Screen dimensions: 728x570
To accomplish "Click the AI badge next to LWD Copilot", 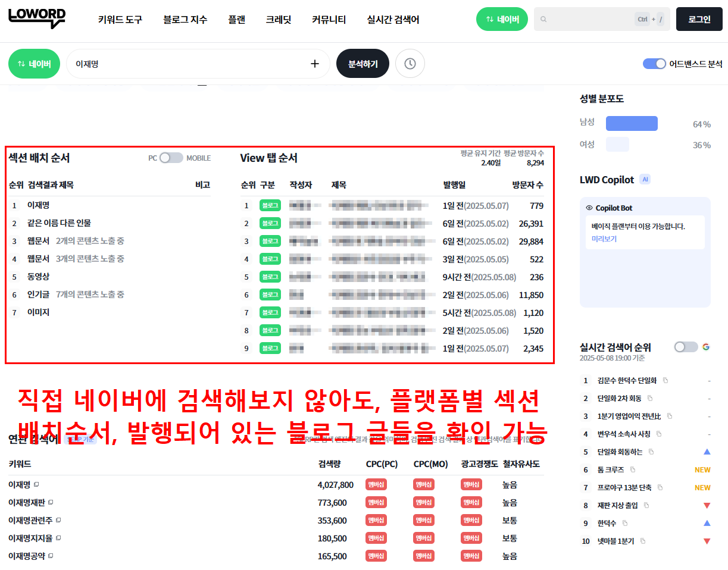I will (x=645, y=179).
